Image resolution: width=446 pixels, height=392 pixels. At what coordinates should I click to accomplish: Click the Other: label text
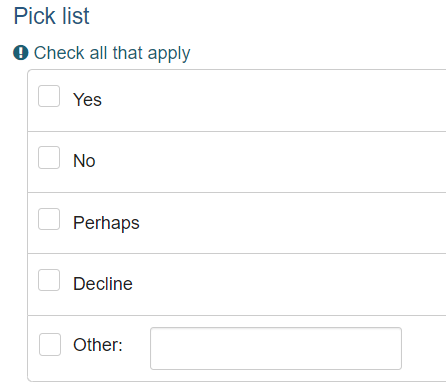pos(98,345)
